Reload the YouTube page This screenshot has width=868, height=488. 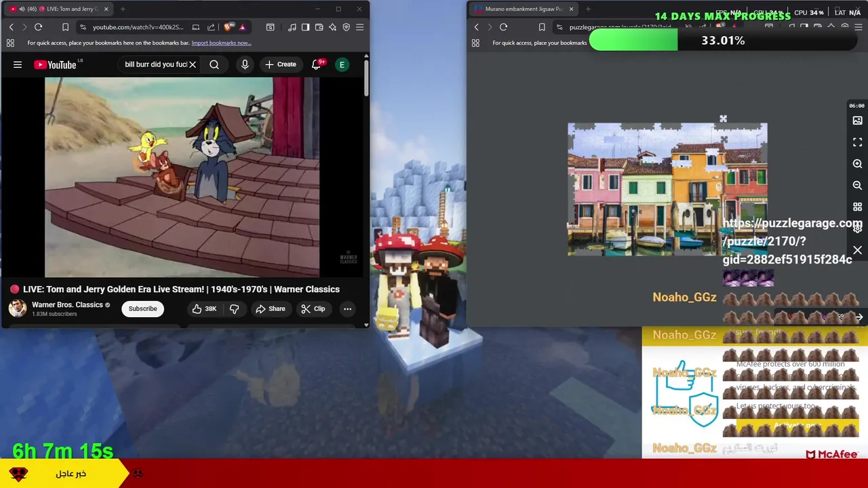tap(38, 27)
